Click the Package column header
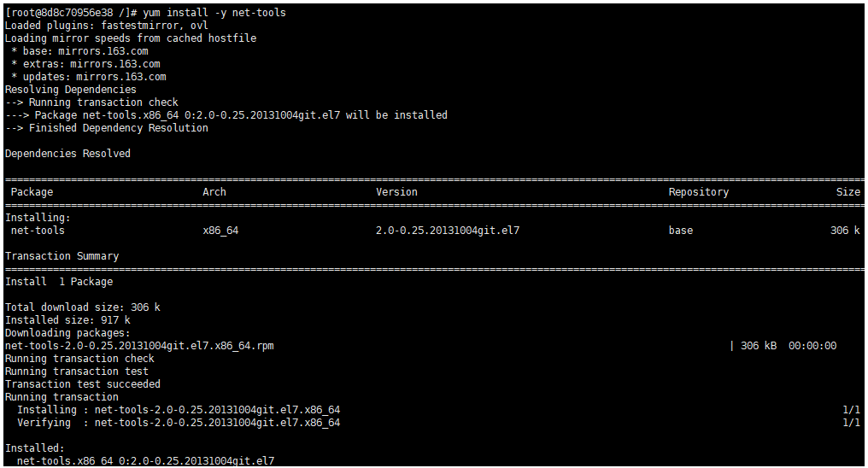This screenshot has height=468, width=868. pyautogui.click(x=32, y=192)
